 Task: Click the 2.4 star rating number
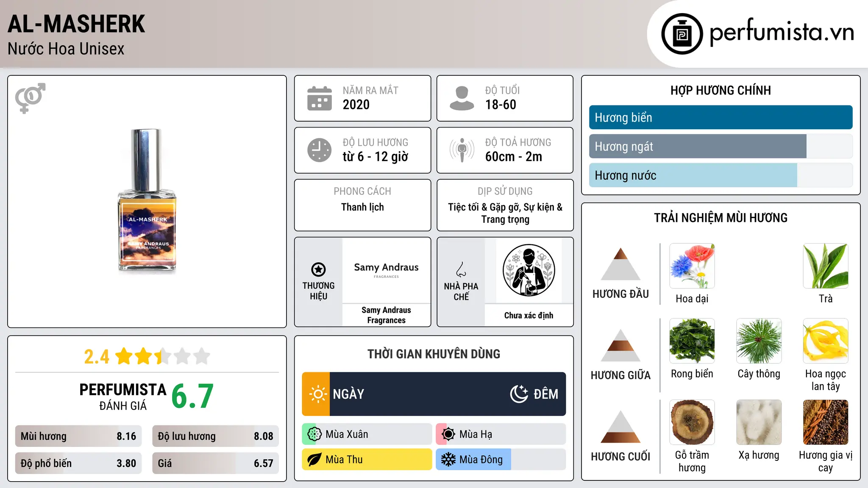pyautogui.click(x=97, y=357)
